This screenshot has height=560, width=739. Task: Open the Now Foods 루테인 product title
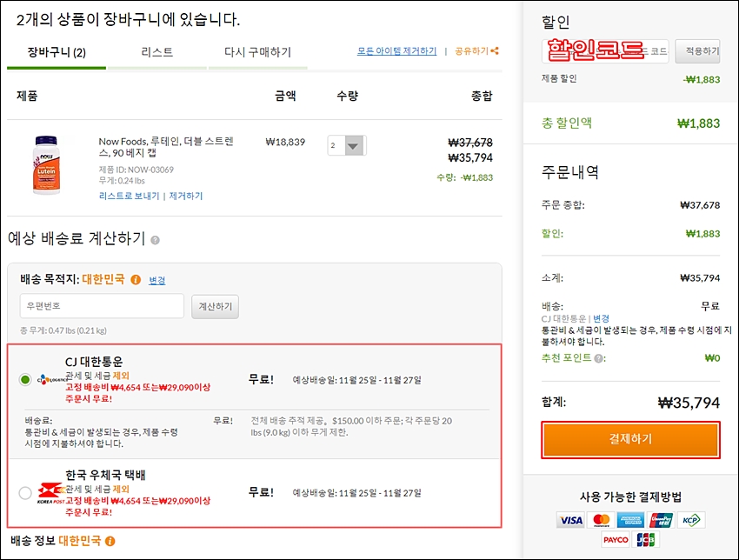point(166,147)
